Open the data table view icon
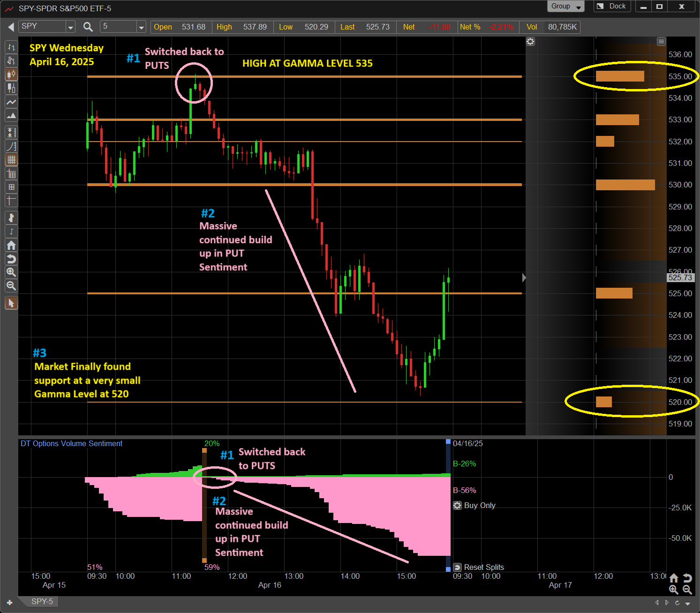The image size is (700, 613). click(11, 174)
